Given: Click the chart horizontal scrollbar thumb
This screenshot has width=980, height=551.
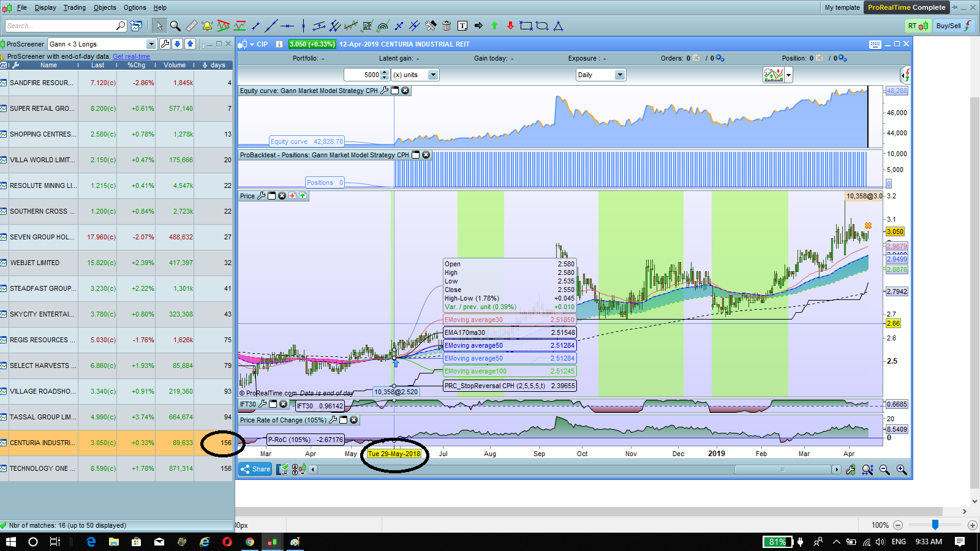Looking at the screenshot, I should (x=782, y=470).
